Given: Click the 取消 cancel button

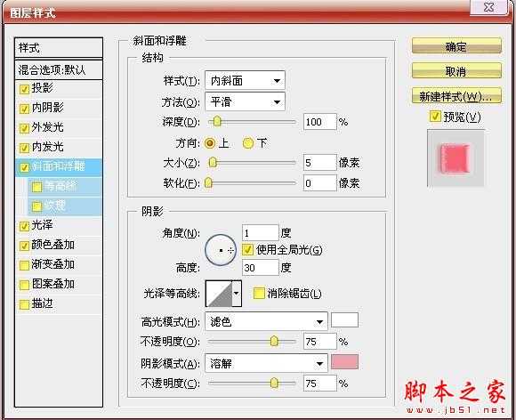Looking at the screenshot, I should pos(456,71).
